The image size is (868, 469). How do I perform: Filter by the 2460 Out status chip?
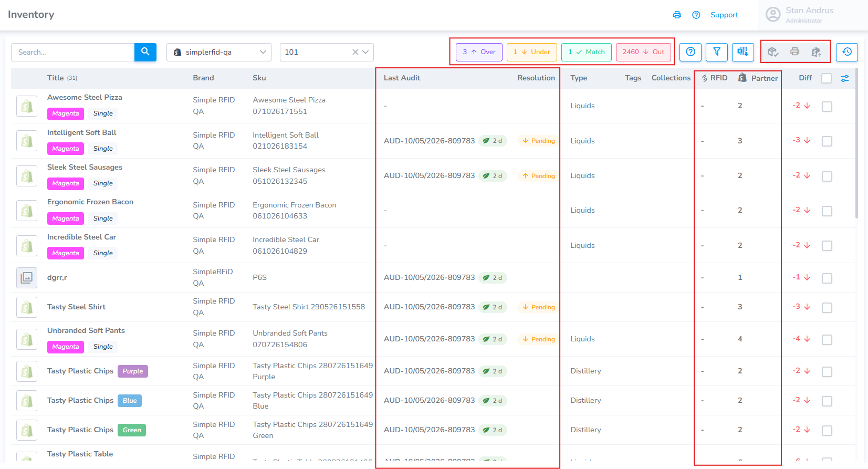click(643, 52)
